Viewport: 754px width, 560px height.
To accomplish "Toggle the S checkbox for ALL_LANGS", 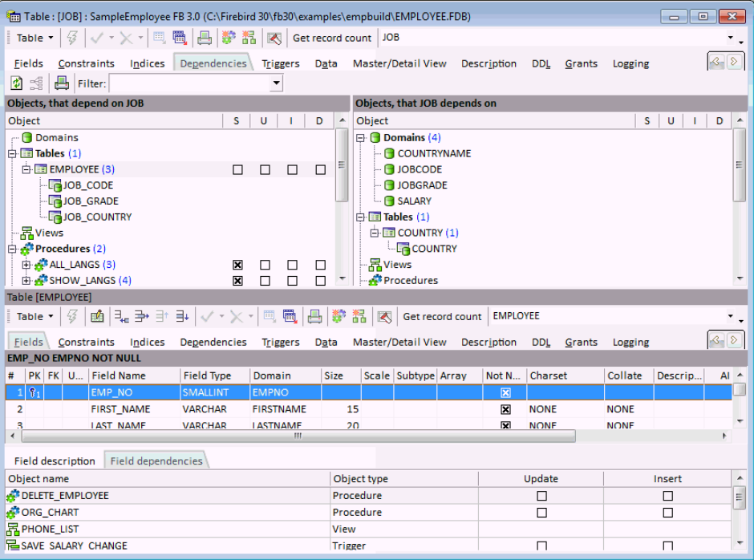I will pyautogui.click(x=237, y=265).
